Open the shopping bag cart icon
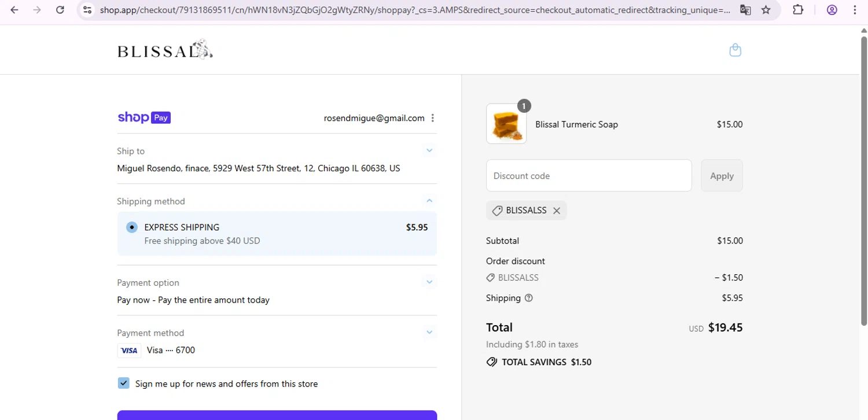Image resolution: width=868 pixels, height=420 pixels. point(735,50)
